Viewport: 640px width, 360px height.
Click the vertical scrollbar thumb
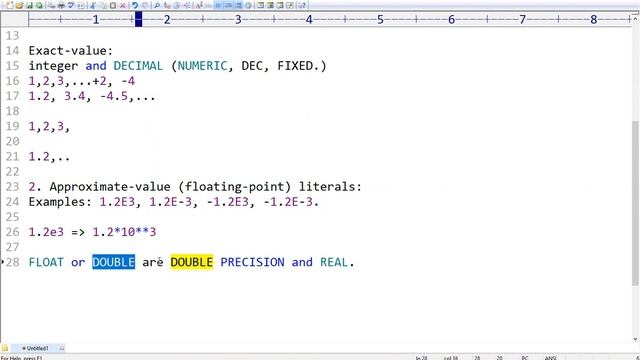coord(635,203)
